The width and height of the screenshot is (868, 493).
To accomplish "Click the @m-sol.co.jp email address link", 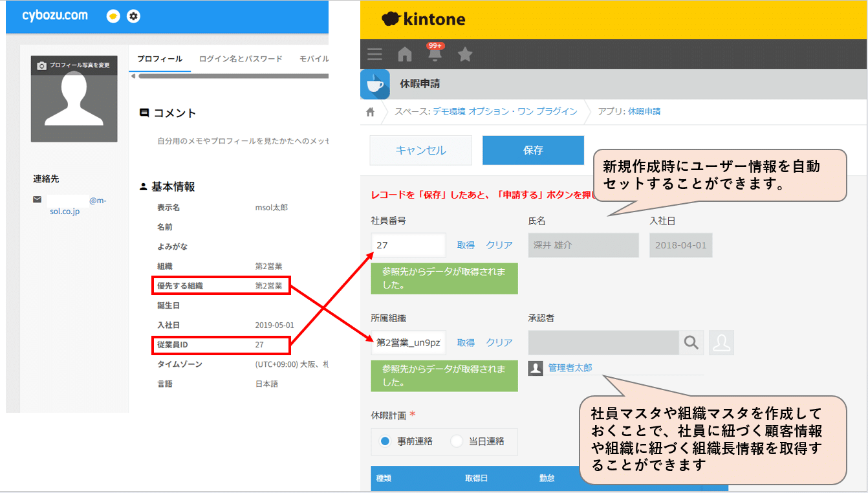I will (78, 206).
